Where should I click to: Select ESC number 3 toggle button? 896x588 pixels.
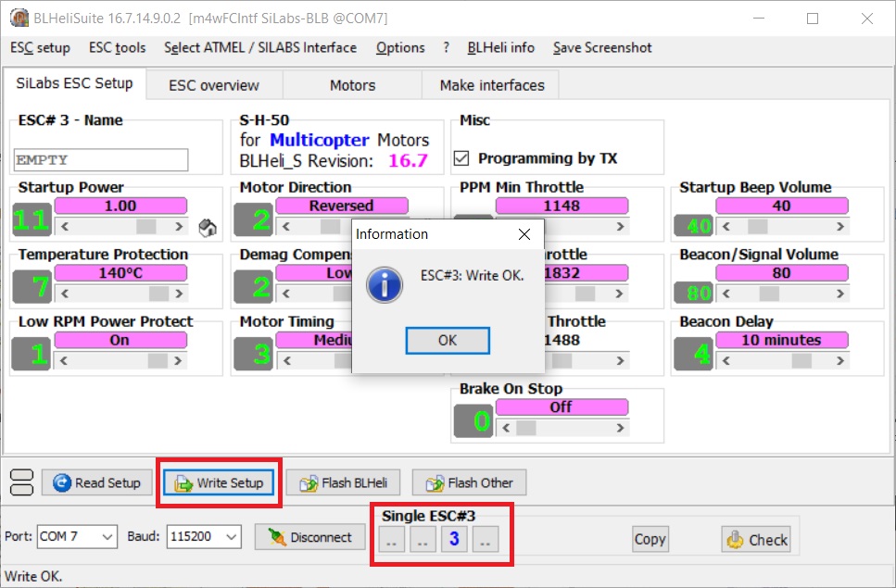click(454, 538)
